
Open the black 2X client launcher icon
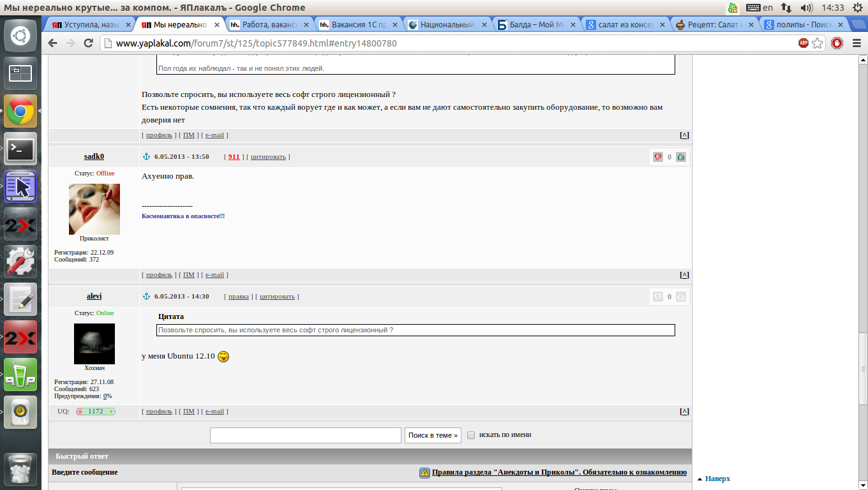tap(20, 224)
